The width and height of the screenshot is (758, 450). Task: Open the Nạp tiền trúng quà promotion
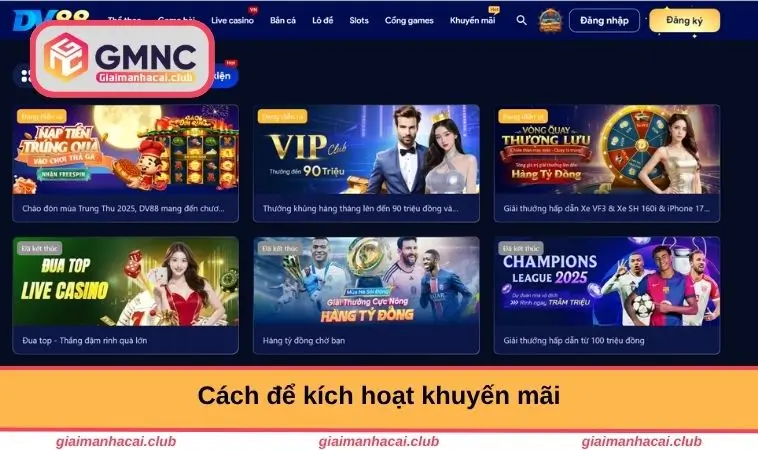[126, 163]
